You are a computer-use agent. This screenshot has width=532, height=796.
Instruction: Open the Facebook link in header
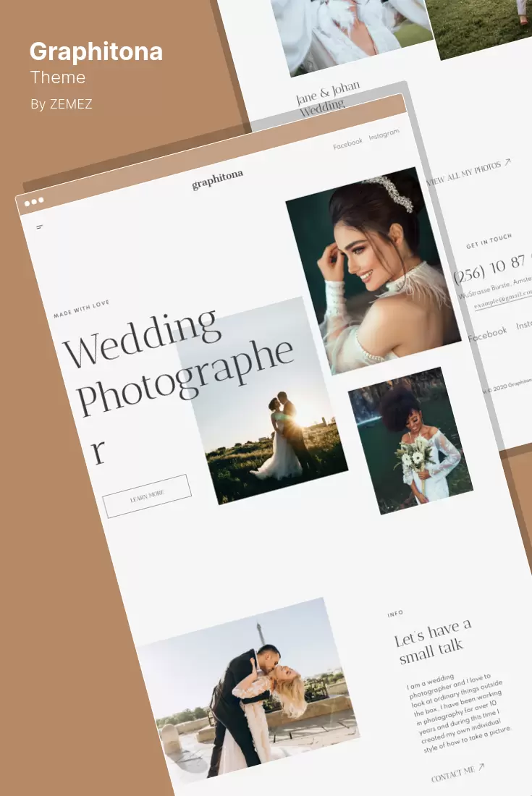347,144
